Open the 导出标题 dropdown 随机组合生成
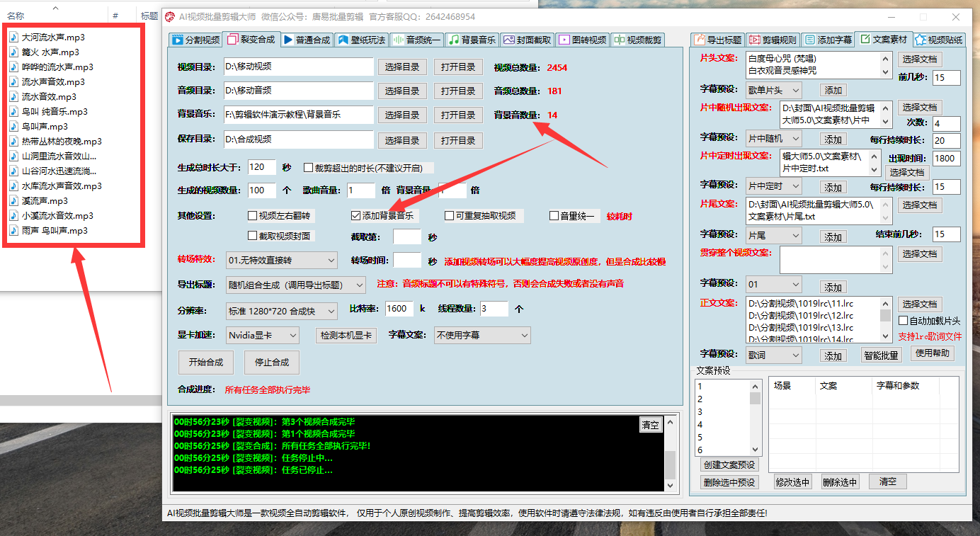The image size is (980, 536). coord(296,285)
